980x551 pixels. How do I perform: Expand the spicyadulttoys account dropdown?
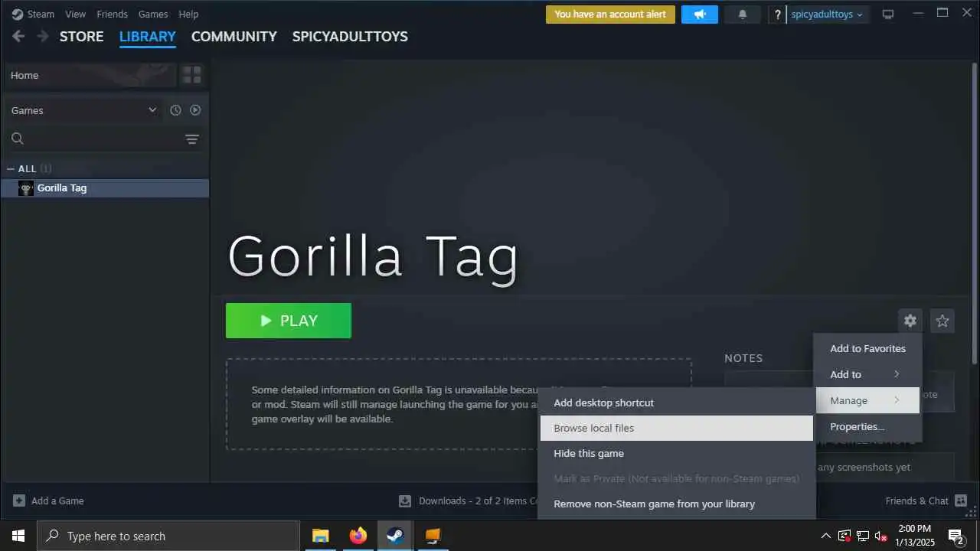tap(827, 14)
